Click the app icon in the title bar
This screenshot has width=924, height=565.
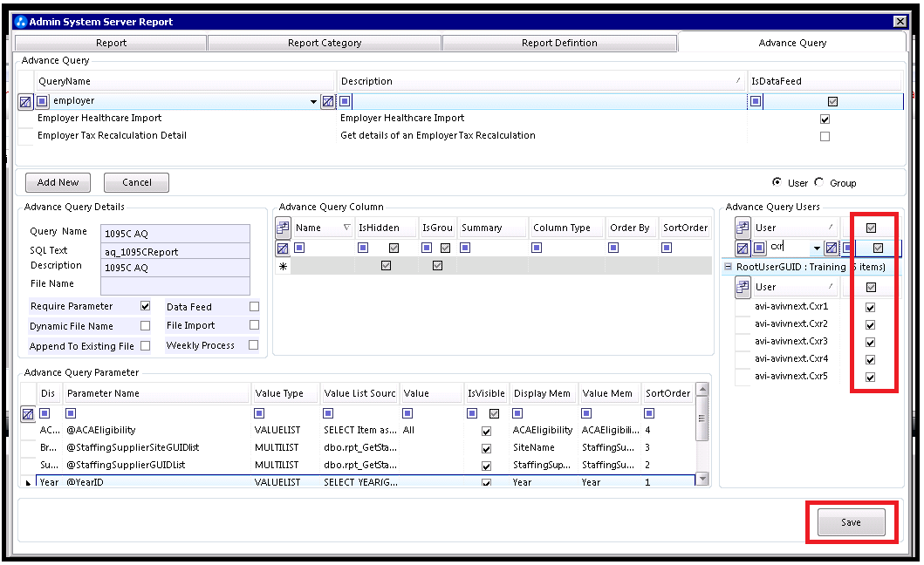point(21,22)
